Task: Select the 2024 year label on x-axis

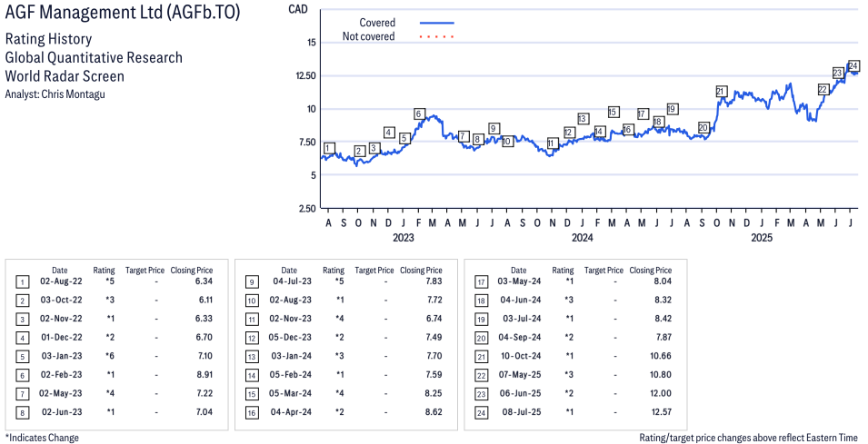Action: pos(582,238)
